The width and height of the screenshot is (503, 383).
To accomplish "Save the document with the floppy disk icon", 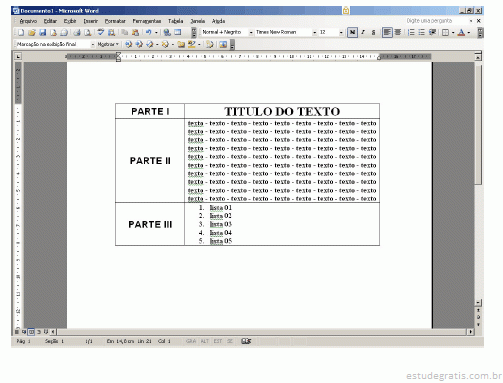I will [43, 33].
